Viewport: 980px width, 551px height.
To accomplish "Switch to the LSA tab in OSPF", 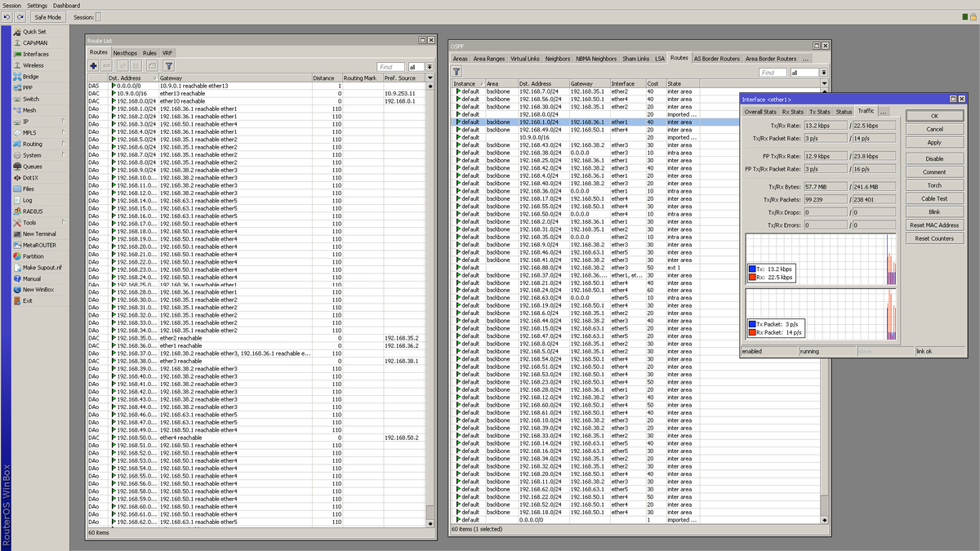I will pos(660,59).
